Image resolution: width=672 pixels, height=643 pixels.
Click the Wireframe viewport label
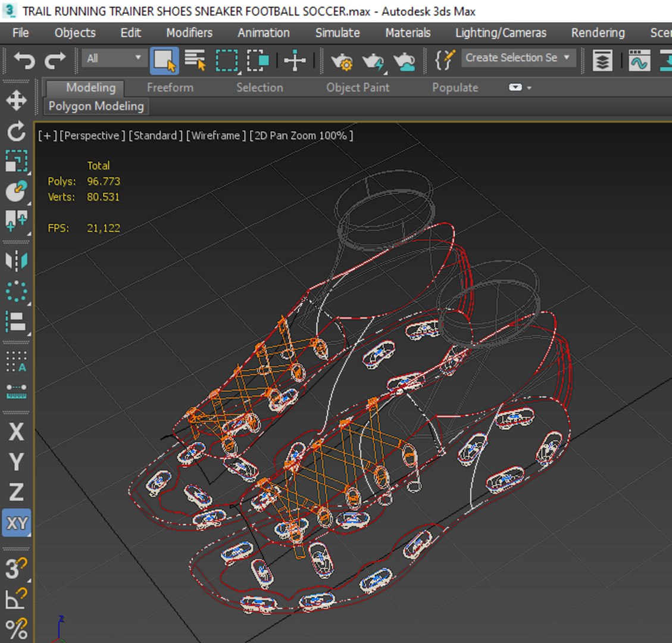pos(216,136)
